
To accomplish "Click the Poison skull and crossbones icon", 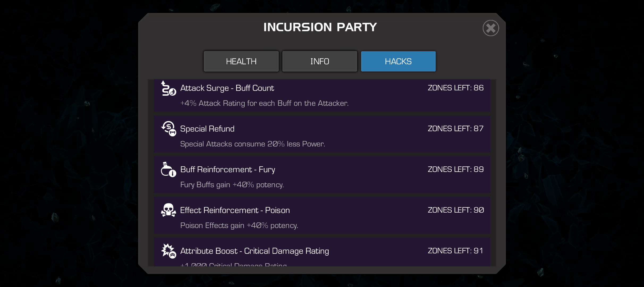I will click(x=168, y=210).
